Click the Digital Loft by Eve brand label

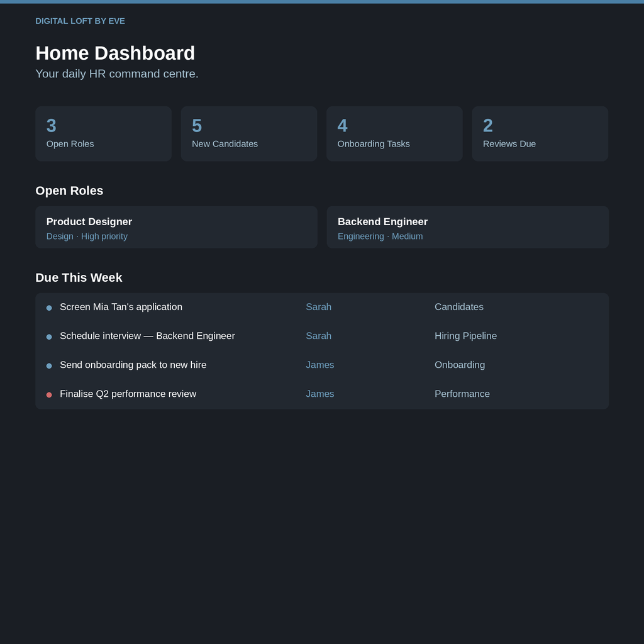coord(80,21)
